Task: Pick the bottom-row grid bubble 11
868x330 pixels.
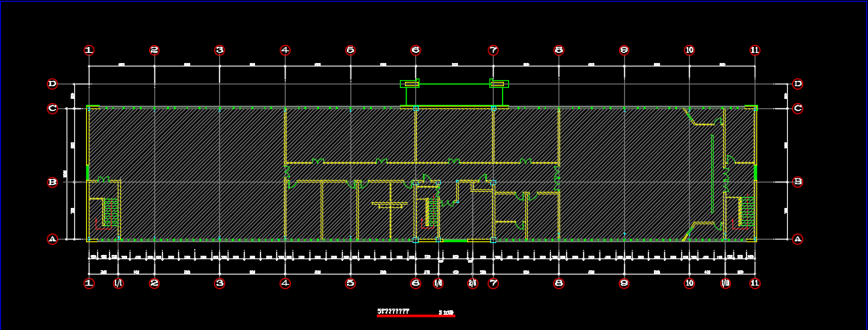Action: pos(755,283)
